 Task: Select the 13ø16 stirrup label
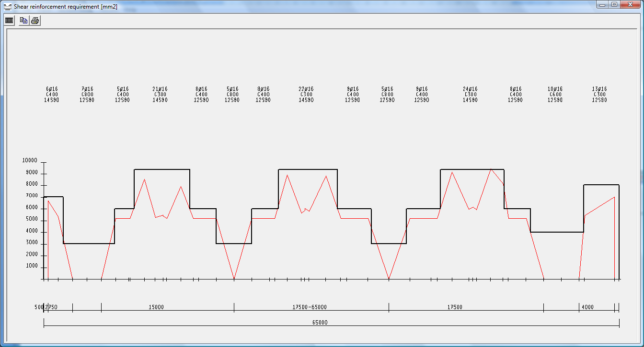point(599,89)
